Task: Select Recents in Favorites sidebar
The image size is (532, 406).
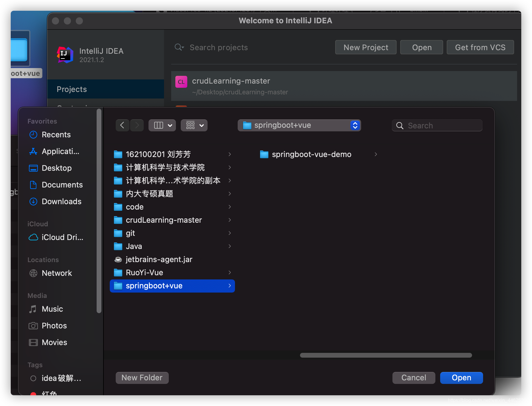Action: [56, 135]
